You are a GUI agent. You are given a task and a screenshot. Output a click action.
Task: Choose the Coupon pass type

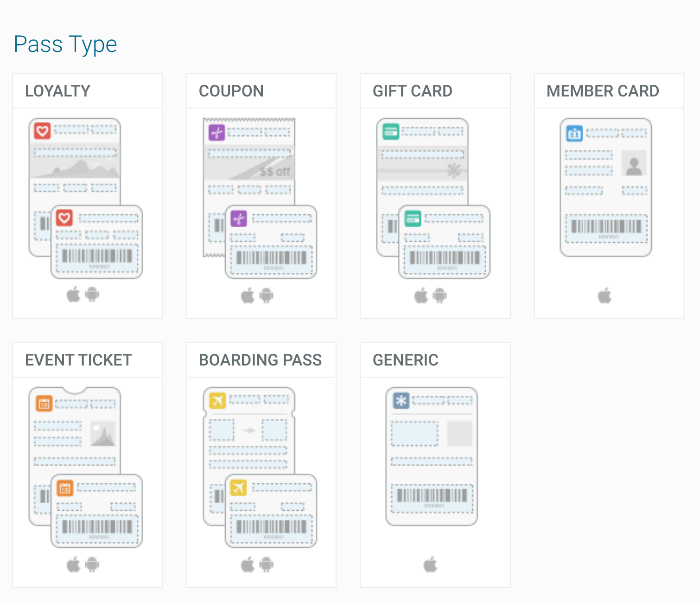261,195
